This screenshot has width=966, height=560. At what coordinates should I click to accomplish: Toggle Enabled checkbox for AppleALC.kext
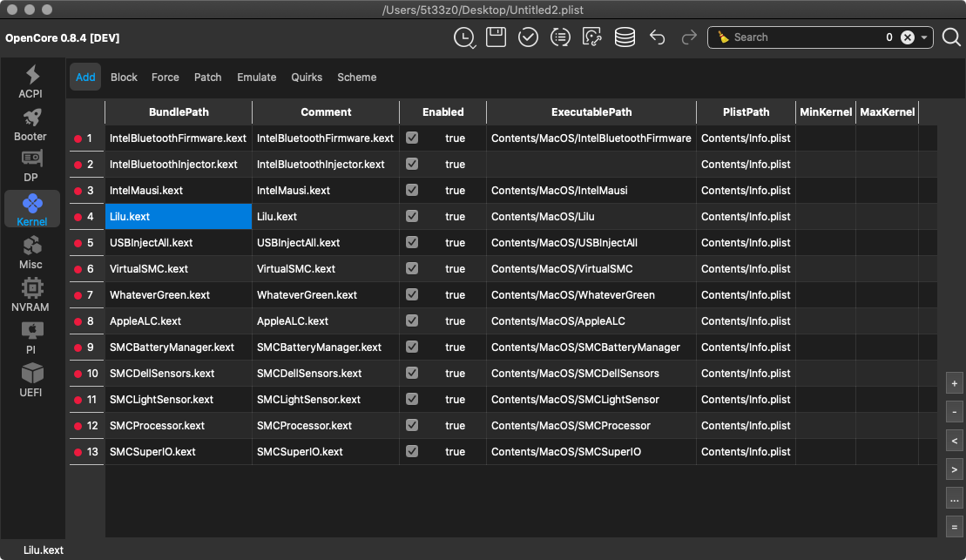pos(412,321)
